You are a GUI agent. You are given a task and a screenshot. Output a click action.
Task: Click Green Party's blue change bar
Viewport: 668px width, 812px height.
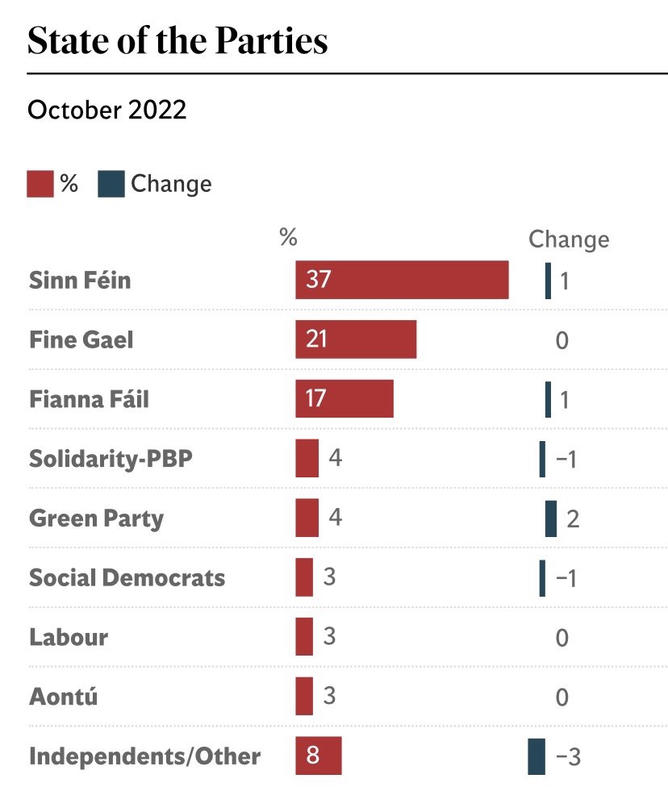pos(551,518)
